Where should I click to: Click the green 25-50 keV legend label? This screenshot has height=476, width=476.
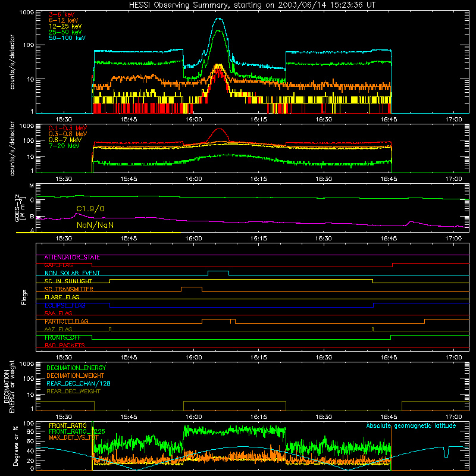65,32
